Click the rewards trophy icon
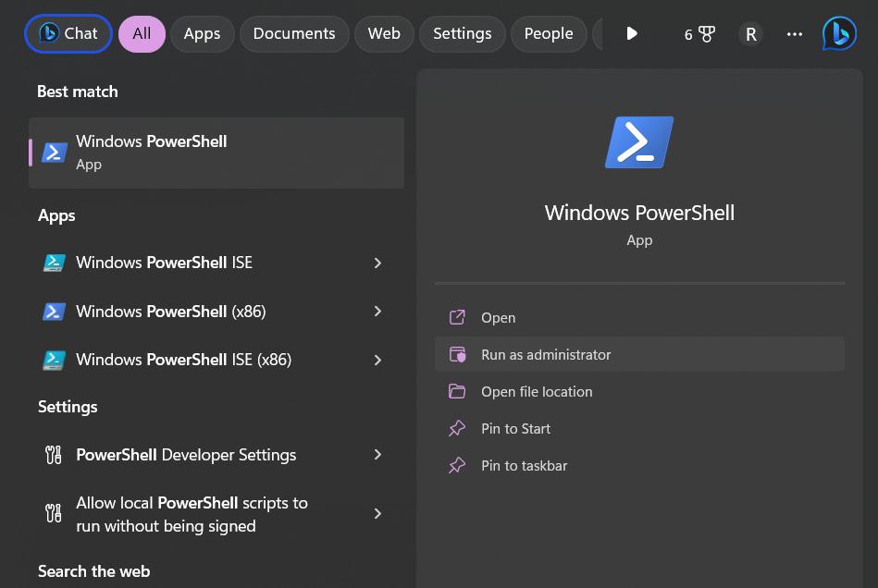The image size is (878, 588). [x=707, y=34]
